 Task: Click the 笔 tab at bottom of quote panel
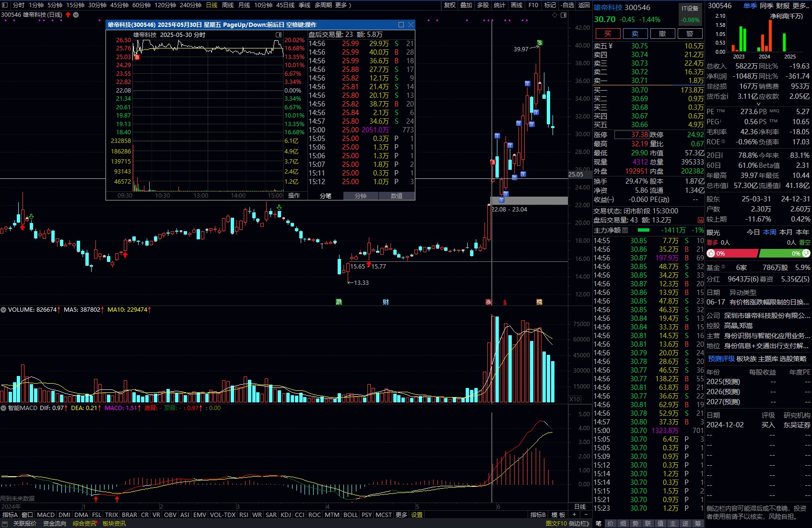(x=599, y=524)
